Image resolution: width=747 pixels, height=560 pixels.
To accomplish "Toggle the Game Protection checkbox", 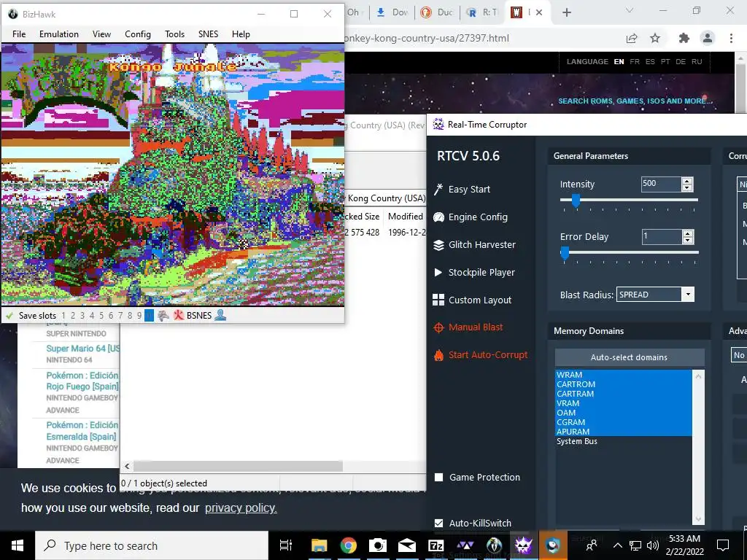I will [x=438, y=477].
